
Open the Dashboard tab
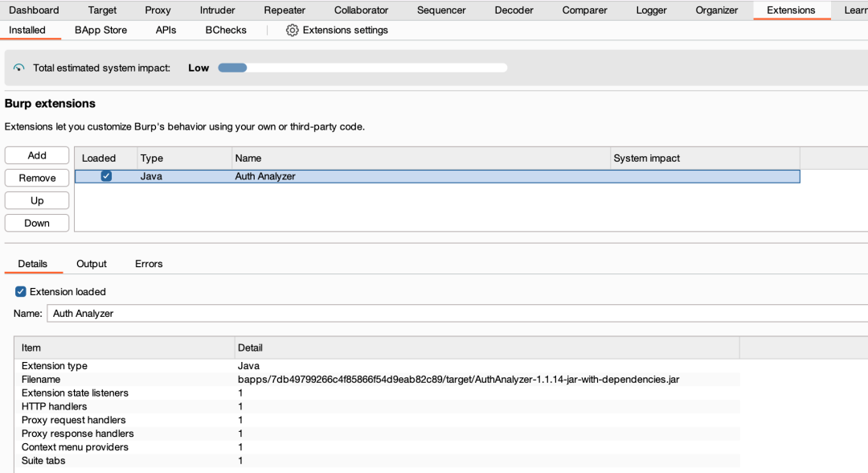34,10
